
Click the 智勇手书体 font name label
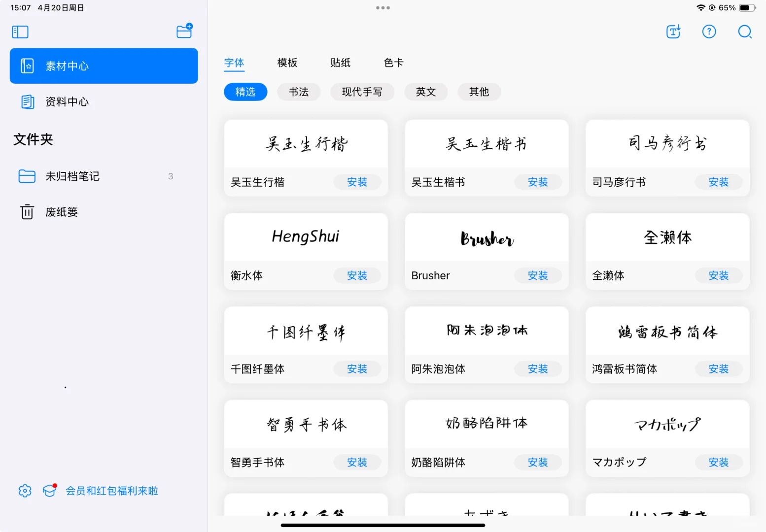click(x=258, y=463)
